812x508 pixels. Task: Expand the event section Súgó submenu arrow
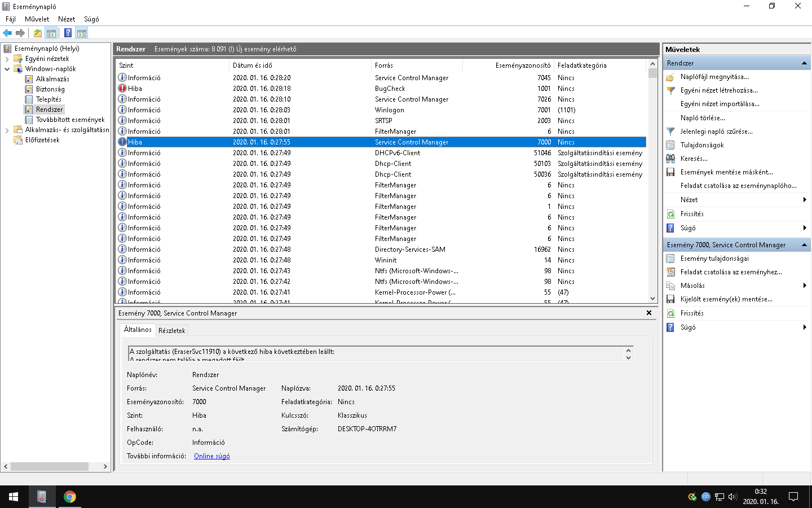[x=805, y=327]
